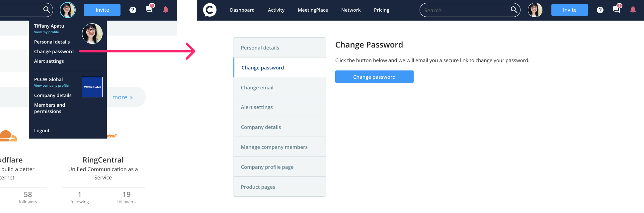
Task: Click the red bell icon beside the dropdown
Action: pyautogui.click(x=166, y=10)
